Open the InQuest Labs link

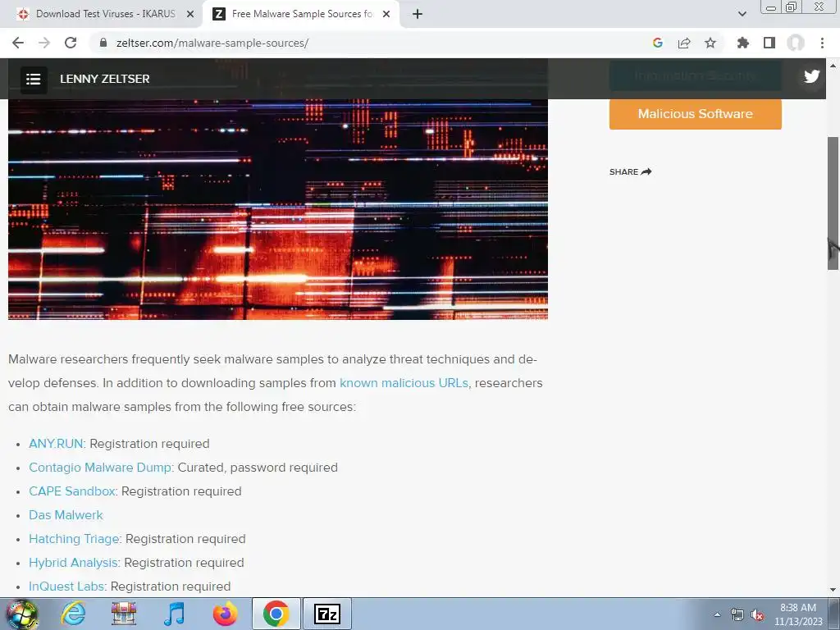tap(66, 586)
